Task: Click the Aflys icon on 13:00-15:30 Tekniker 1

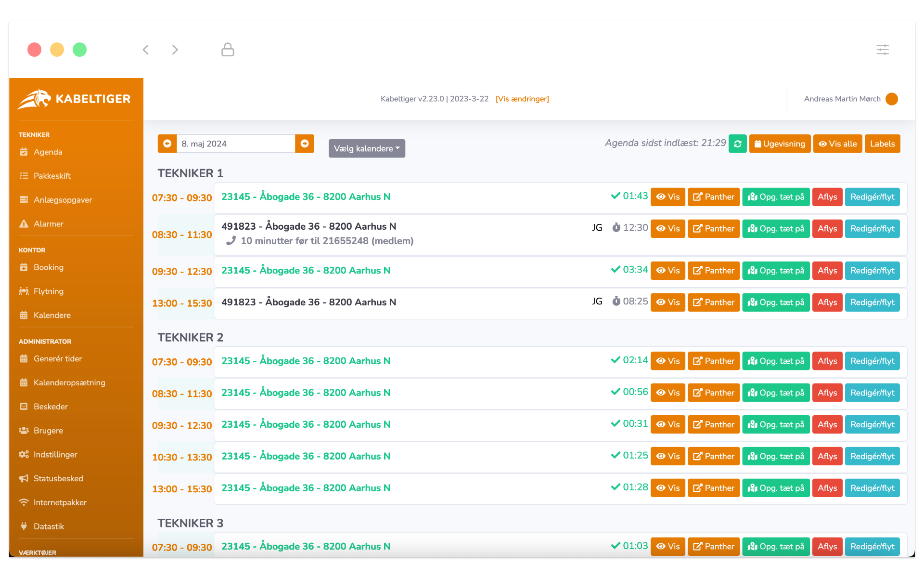Action: [828, 302]
